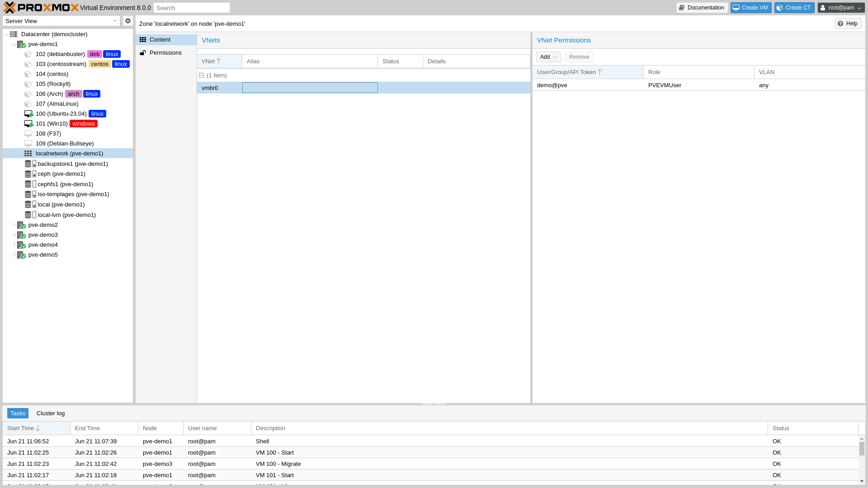
Task: Collapse the (1 Item) group in VNets
Action: click(202, 75)
